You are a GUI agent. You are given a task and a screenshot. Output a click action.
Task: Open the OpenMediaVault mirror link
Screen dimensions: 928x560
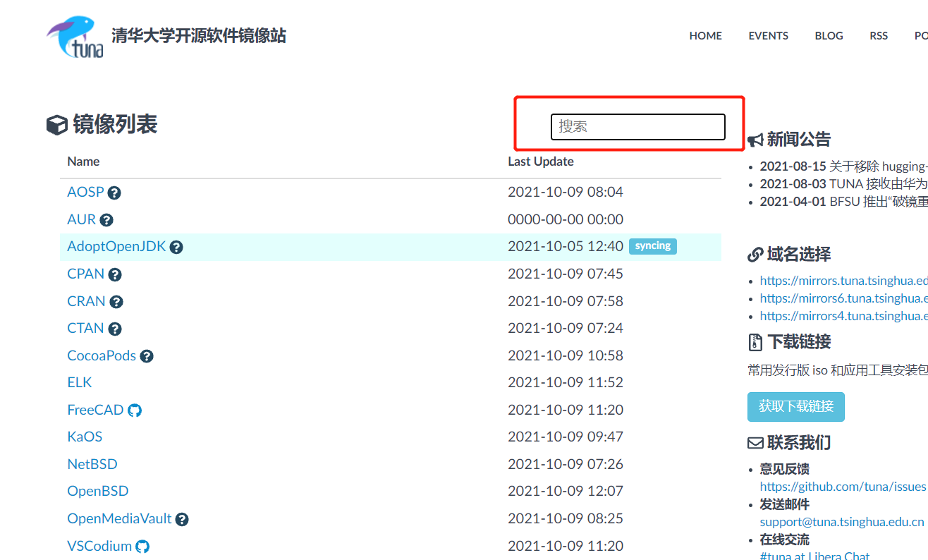(119, 519)
